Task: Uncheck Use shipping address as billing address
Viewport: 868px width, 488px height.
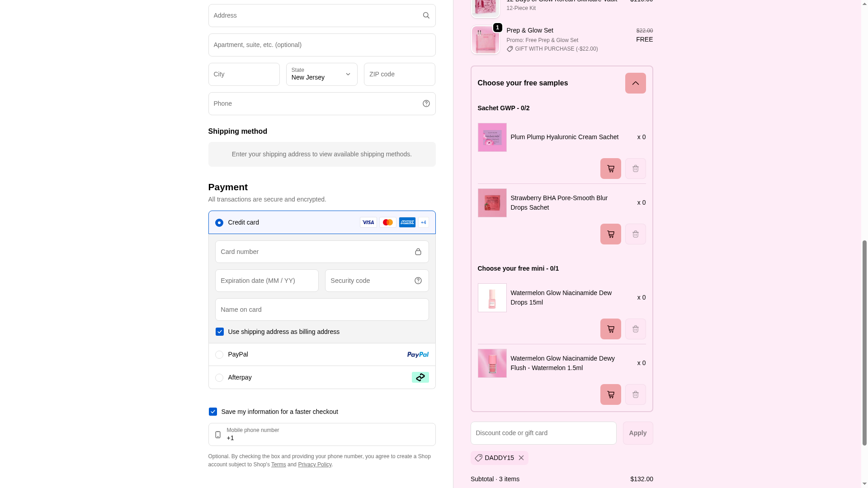Action: coord(220,332)
